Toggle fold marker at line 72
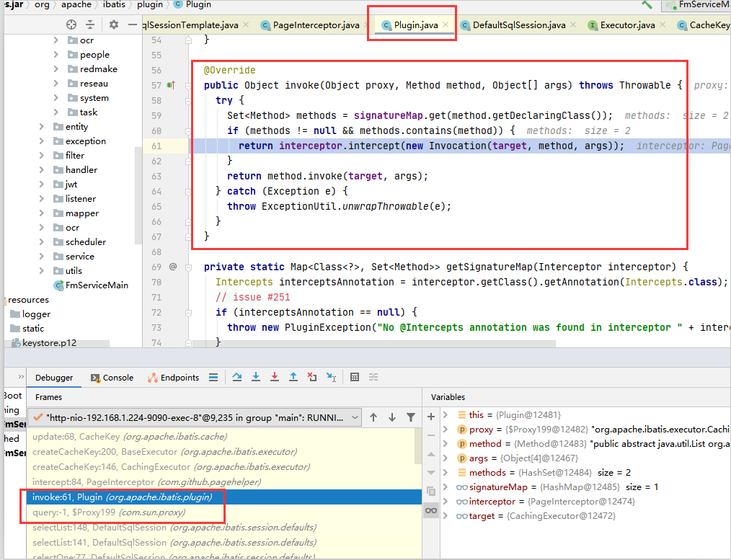 (x=188, y=313)
